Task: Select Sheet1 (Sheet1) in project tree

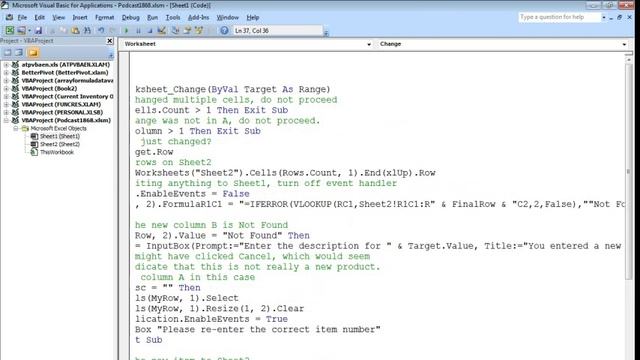Action: (x=60, y=136)
